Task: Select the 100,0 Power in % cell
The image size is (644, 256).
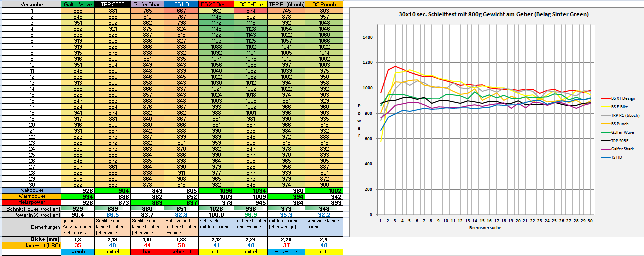Action: (216, 214)
